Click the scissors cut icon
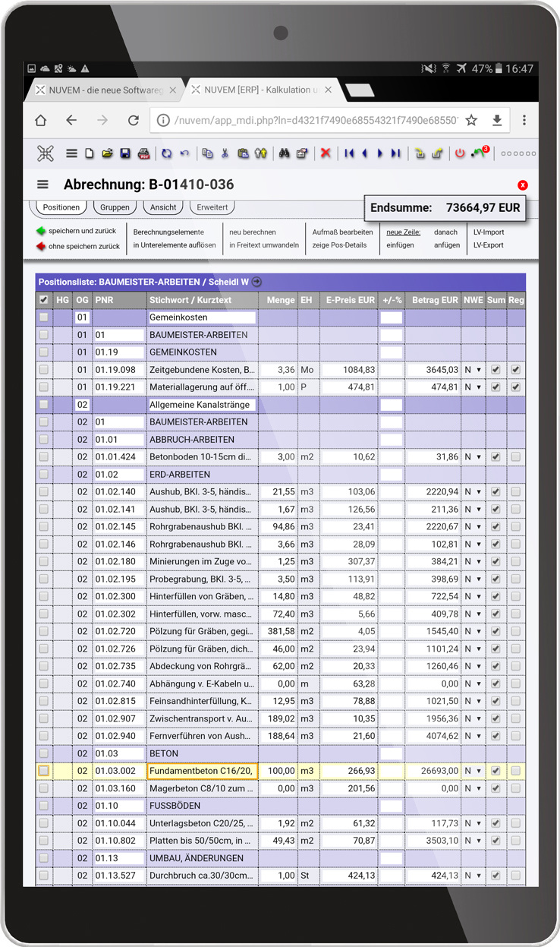The height and width of the screenshot is (947, 560). click(x=225, y=153)
